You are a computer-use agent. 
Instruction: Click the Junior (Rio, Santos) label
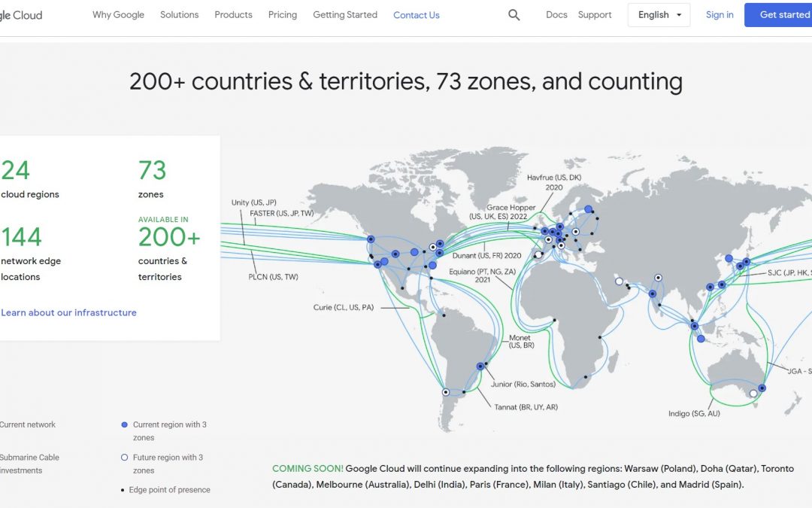[523, 384]
